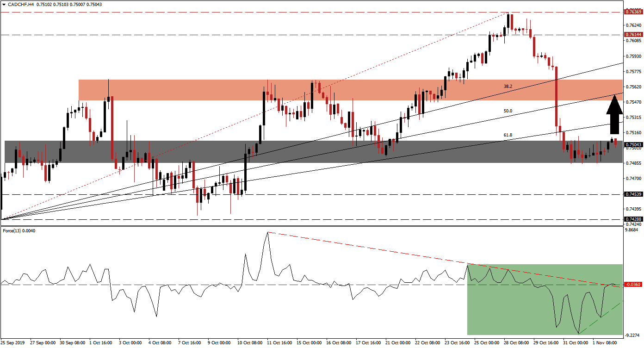Click the 50.0 Fibonacci level label
The height and width of the screenshot is (348, 644).
click(x=509, y=111)
